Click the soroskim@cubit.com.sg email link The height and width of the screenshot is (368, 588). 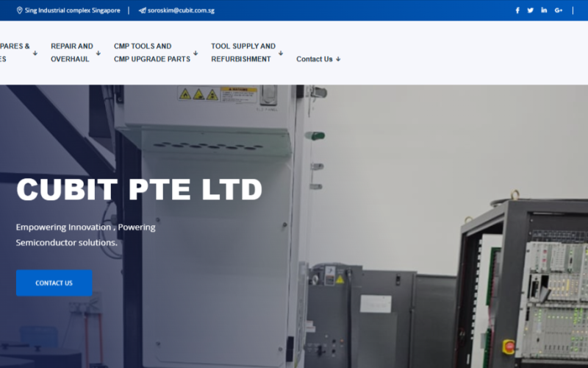click(181, 10)
